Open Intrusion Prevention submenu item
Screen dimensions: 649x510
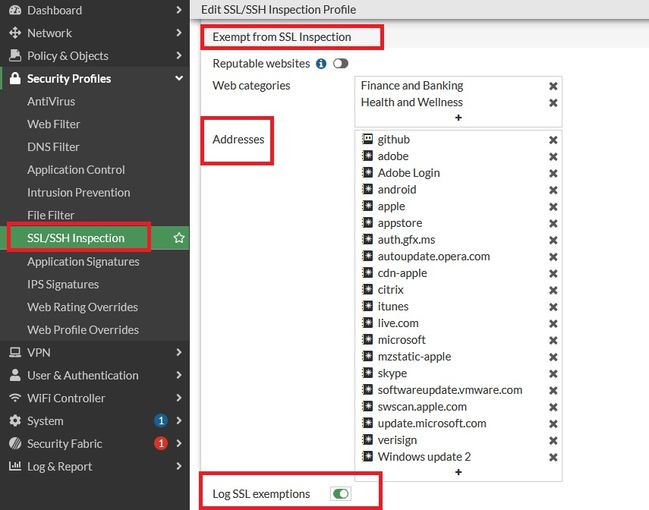click(79, 192)
